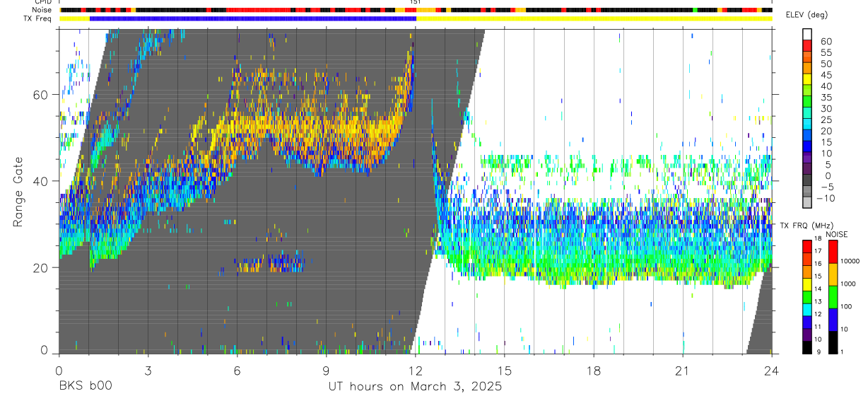Pick the blue segment of NOISE colorbar
The width and height of the screenshot is (868, 401).
pyautogui.click(x=832, y=320)
